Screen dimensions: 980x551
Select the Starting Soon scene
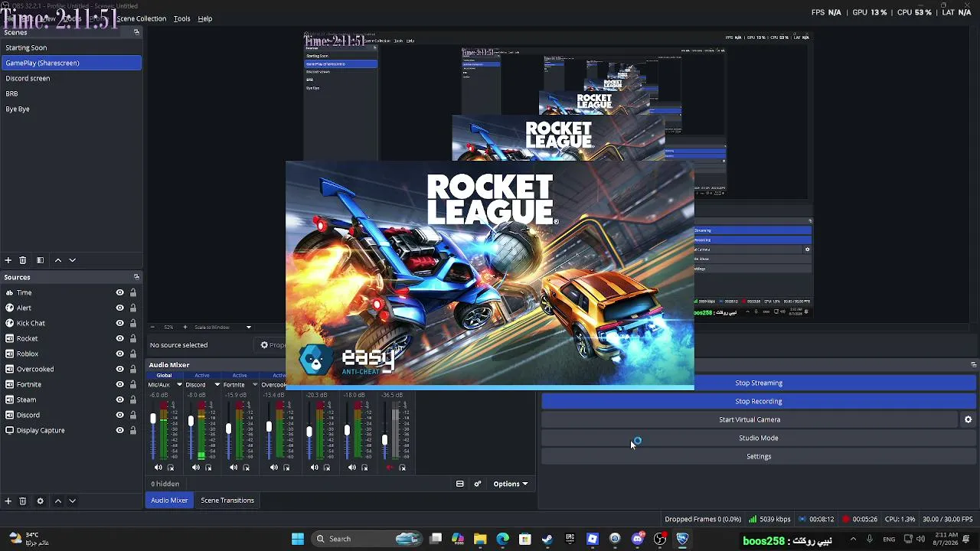tap(71, 47)
